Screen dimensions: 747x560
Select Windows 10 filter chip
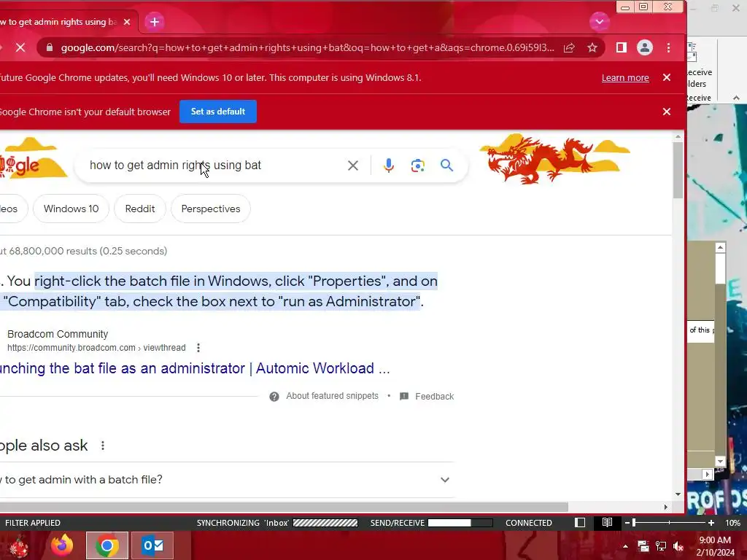click(71, 209)
